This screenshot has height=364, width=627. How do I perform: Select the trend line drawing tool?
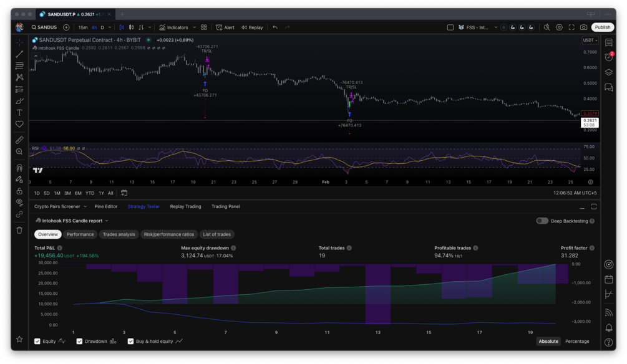pos(19,54)
